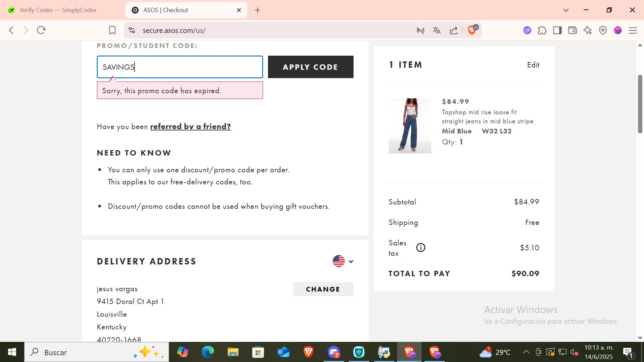Open the Topshop jeans product thumbnail
644x362 pixels.
pos(410,126)
